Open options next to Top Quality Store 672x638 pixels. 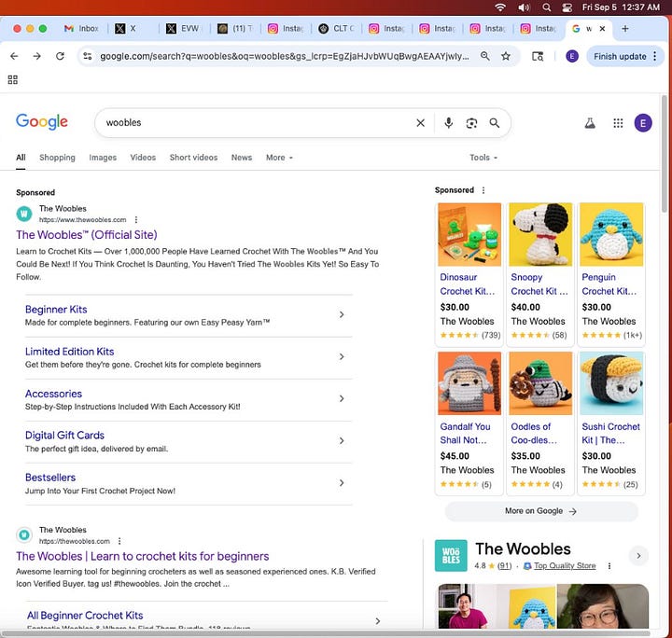coord(609,565)
